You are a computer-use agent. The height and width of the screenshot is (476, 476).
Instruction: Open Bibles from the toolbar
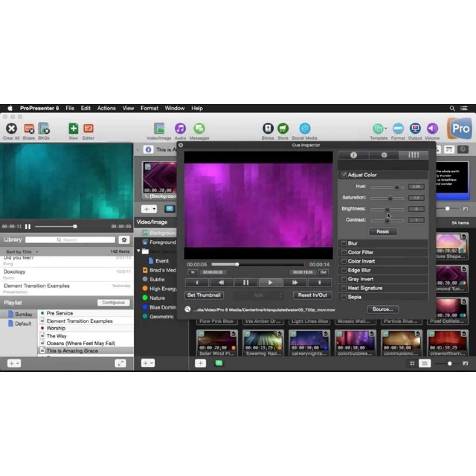click(x=268, y=129)
